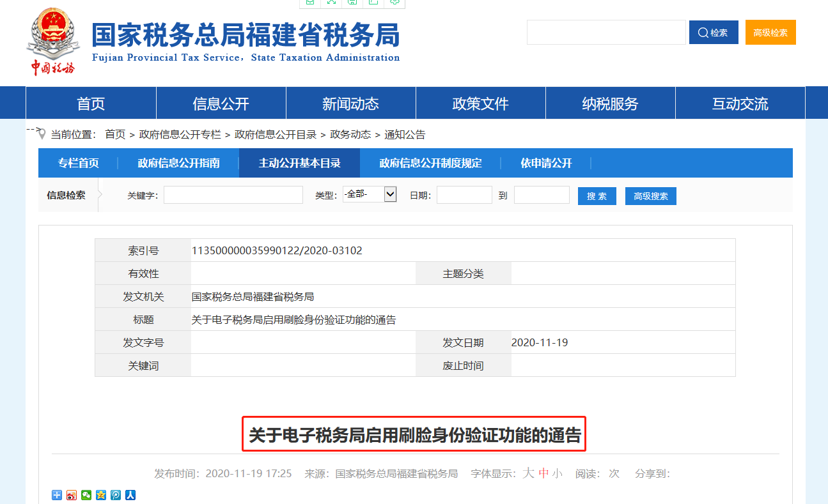Click the orange 高级检索 button
828x504 pixels.
(770, 33)
